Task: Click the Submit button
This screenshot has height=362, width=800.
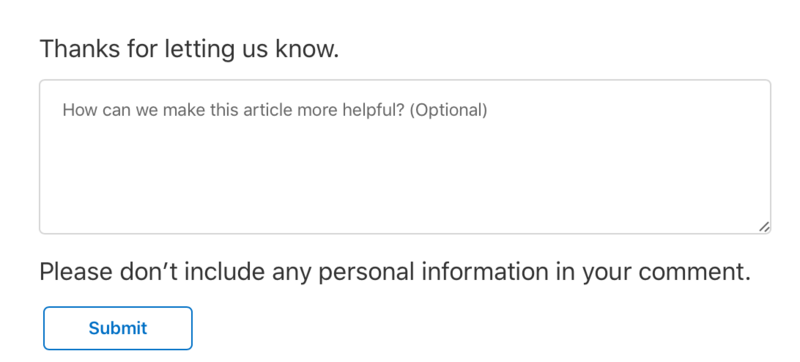Action: coord(118,328)
